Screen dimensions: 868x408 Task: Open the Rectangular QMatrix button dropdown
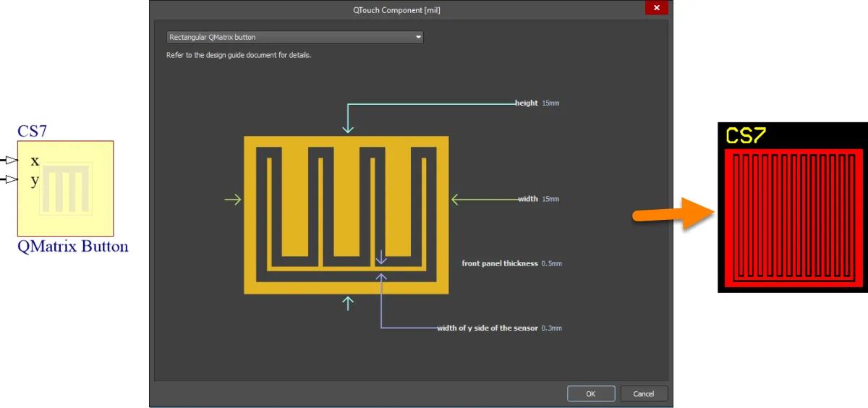[x=294, y=37]
